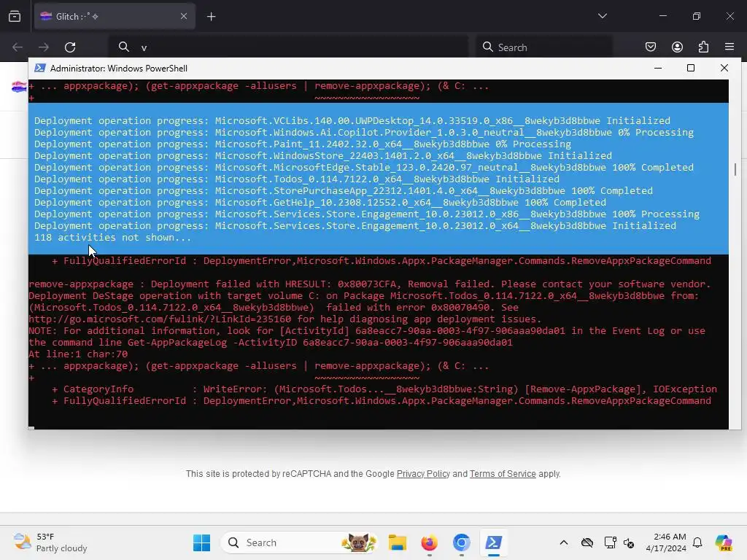Open Firefox from the taskbar
Screen dimensions: 747x560
(x=429, y=542)
